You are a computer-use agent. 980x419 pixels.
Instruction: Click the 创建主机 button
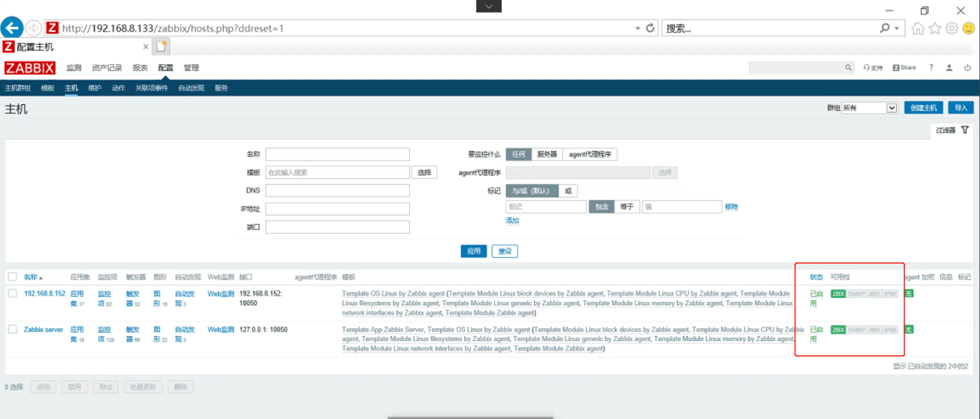(x=923, y=108)
